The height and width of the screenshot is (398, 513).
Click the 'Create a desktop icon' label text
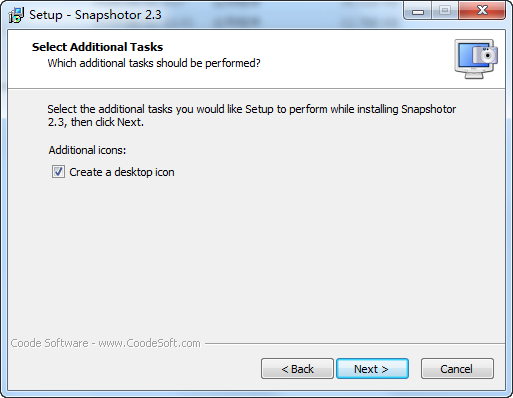122,172
